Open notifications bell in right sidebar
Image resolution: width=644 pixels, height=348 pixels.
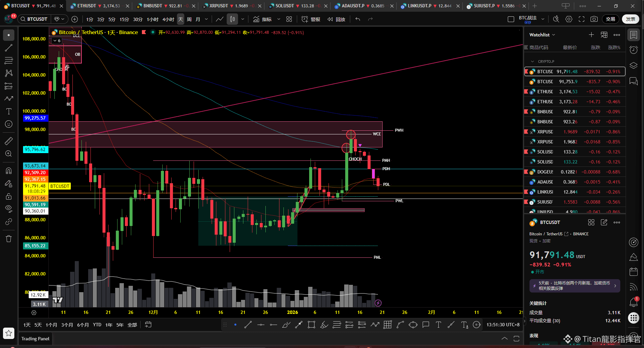pyautogui.click(x=633, y=302)
